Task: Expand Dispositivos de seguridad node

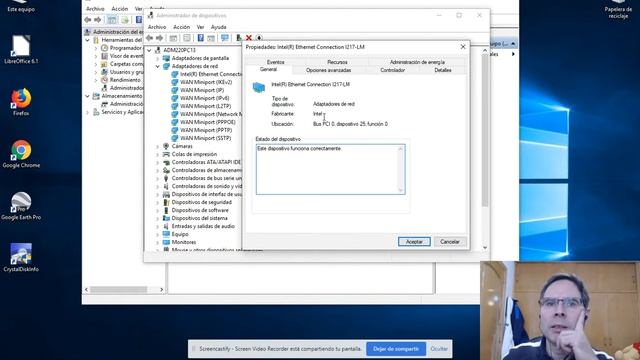Action: [158, 202]
